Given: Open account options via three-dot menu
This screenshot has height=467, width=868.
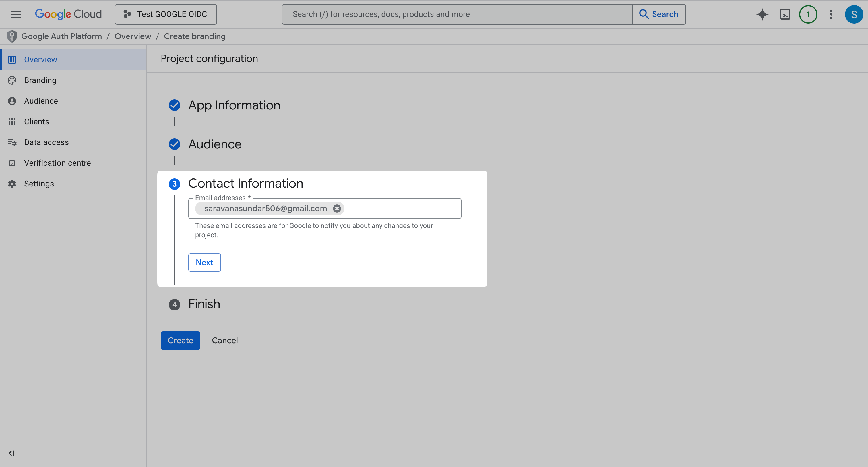Looking at the screenshot, I should tap(831, 14).
